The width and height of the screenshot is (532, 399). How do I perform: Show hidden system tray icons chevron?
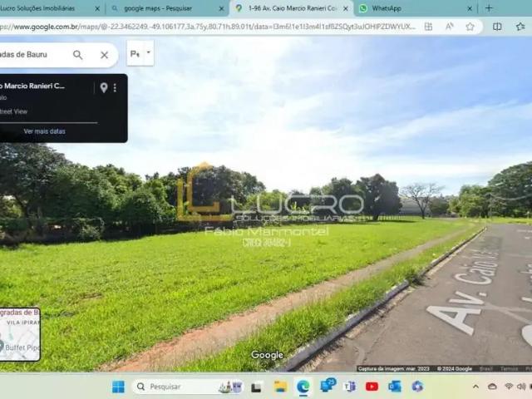pyautogui.click(x=475, y=387)
